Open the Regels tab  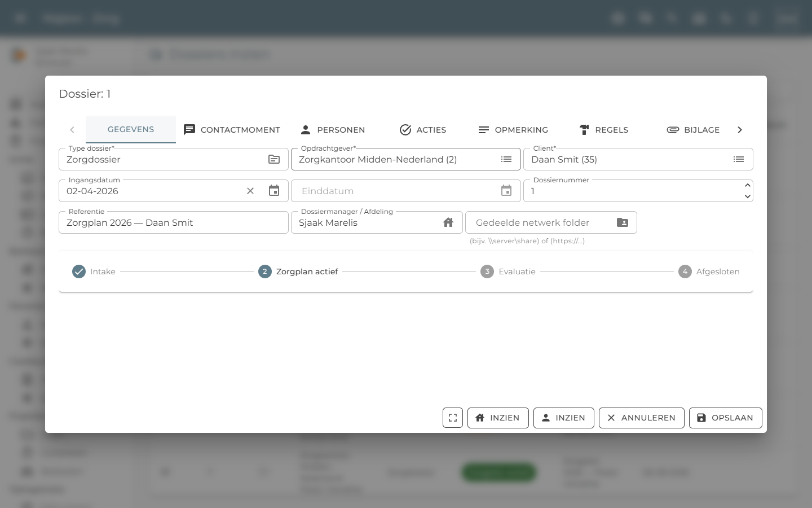point(603,130)
